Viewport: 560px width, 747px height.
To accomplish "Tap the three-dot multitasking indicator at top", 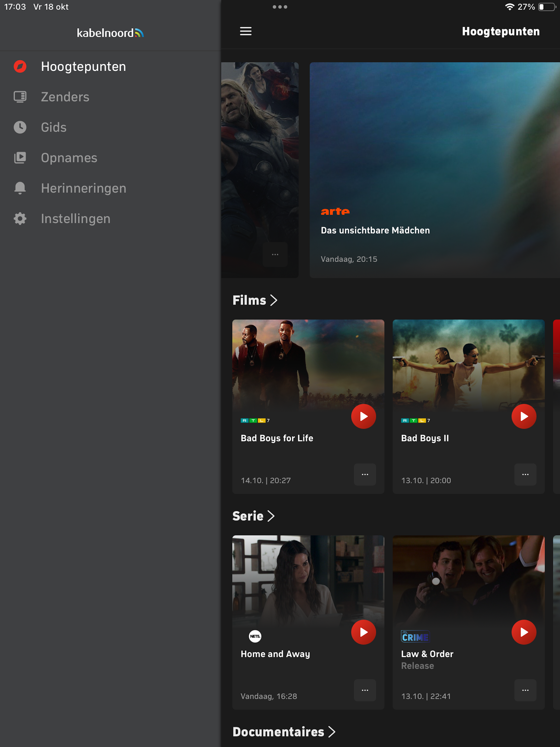I will click(x=280, y=7).
